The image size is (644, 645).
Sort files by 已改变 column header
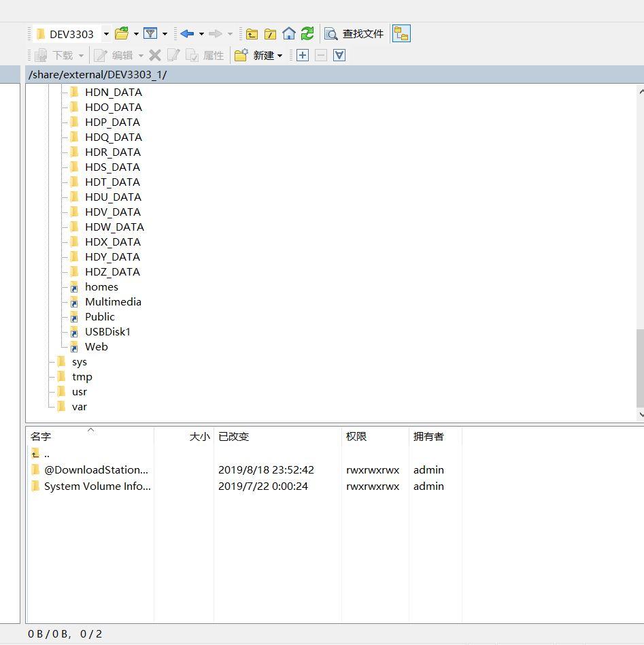233,437
